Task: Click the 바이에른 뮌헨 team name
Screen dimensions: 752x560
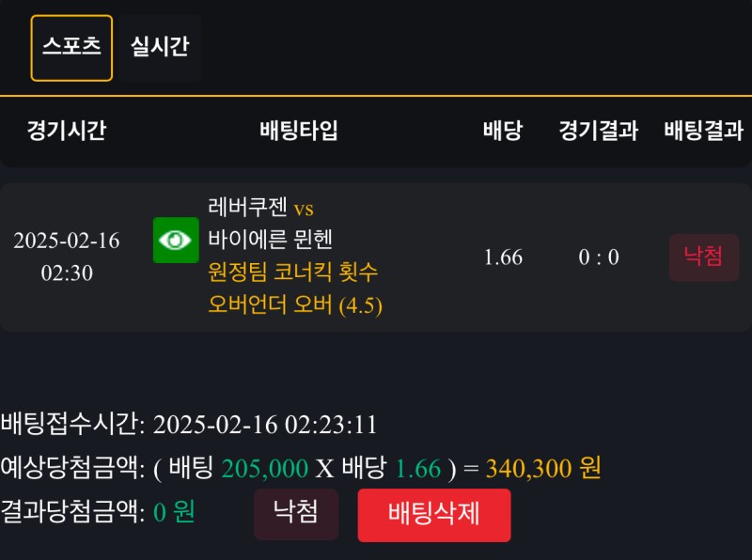Action: pos(271,240)
